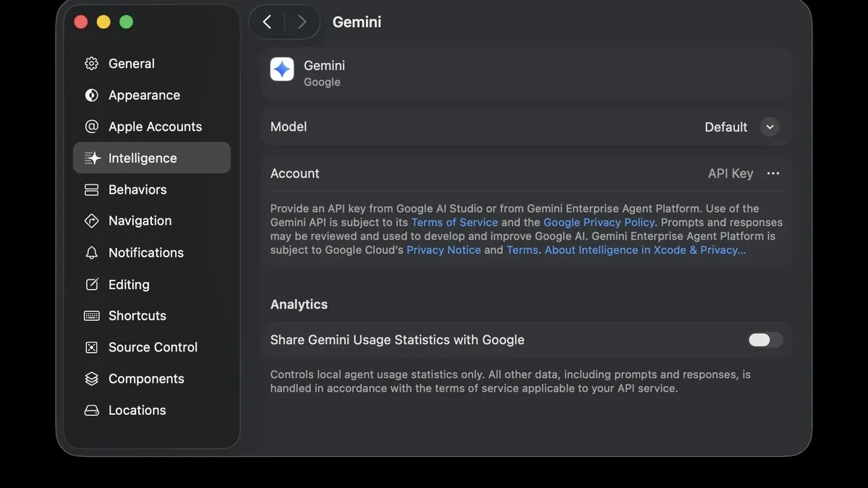The width and height of the screenshot is (868, 488).
Task: Open Google Cloud's Privacy Notice link
Action: tap(443, 249)
